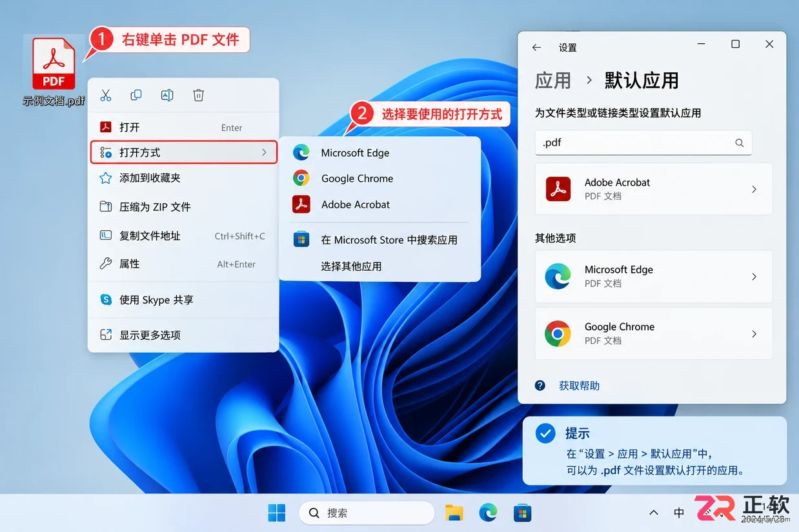Click the Edge icon in the submenu

coord(301,153)
